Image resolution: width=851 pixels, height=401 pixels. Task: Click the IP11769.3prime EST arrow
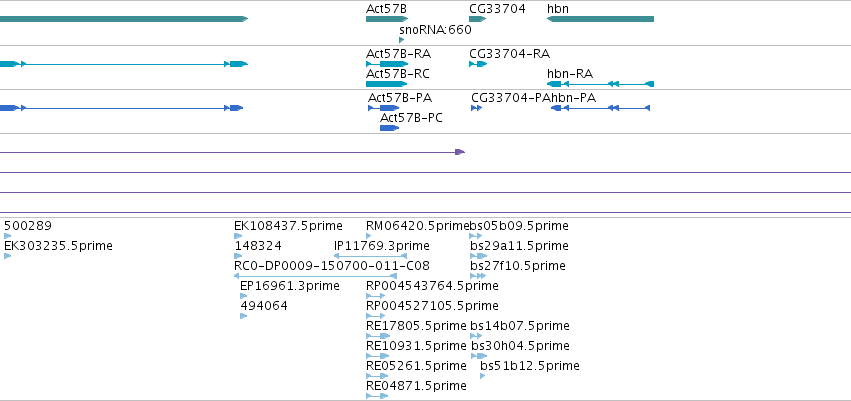(370, 256)
